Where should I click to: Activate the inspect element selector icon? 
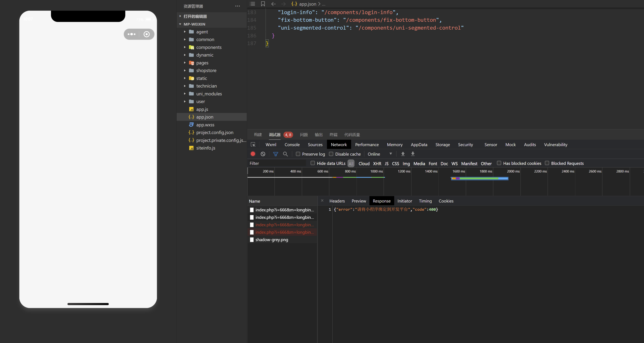point(253,145)
